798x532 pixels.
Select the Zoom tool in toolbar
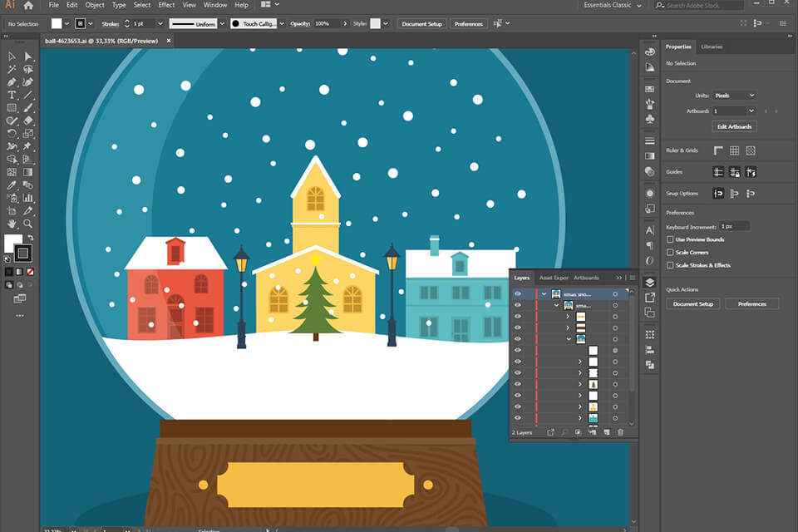pyautogui.click(x=28, y=224)
